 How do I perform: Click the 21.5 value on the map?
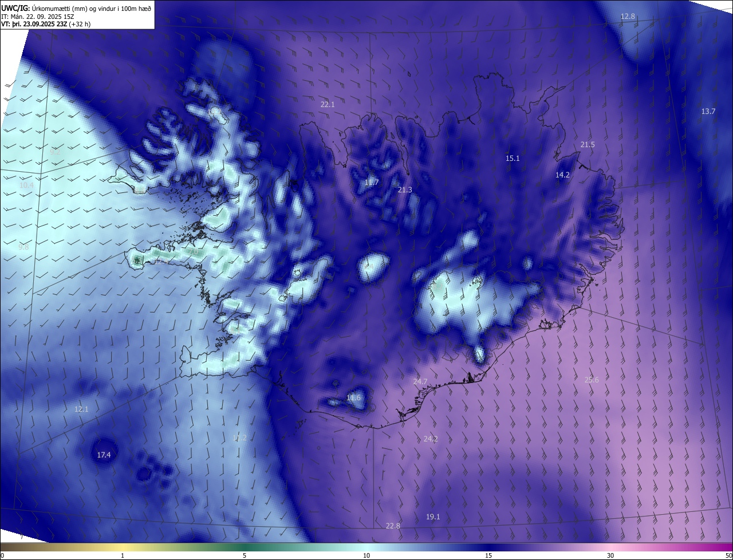tap(588, 145)
